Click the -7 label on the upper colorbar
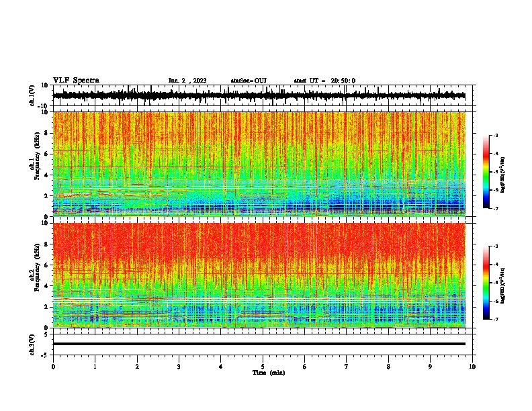Viewport: 532px width, 411px height. 495,208
